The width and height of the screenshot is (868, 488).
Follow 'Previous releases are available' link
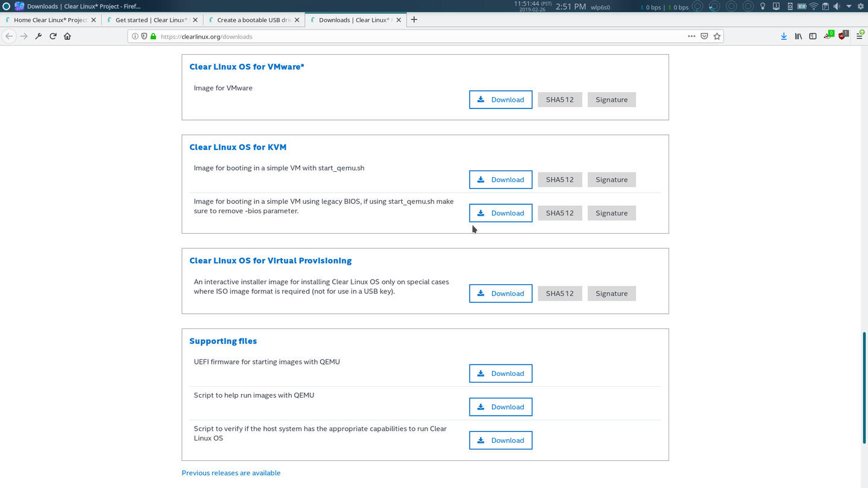coord(231,473)
